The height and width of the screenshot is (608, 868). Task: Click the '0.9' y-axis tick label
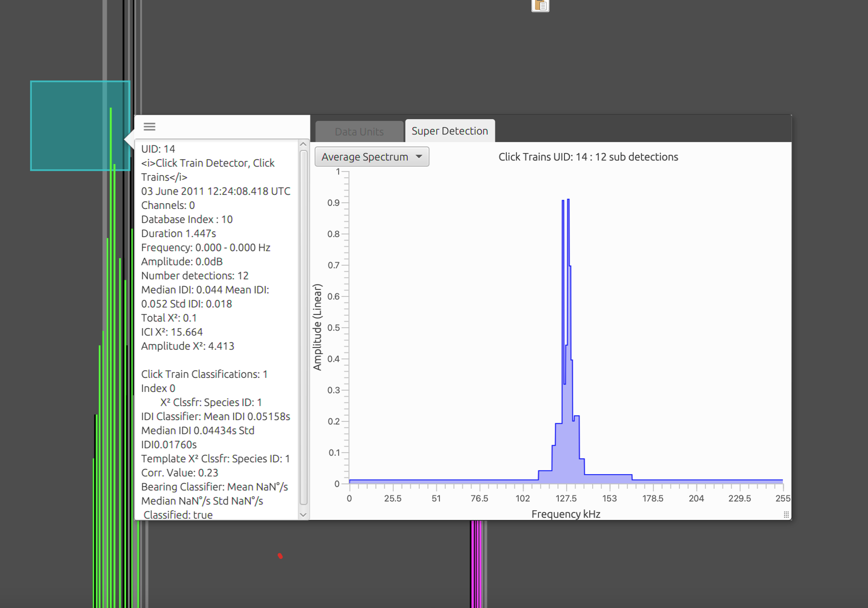tap(334, 203)
